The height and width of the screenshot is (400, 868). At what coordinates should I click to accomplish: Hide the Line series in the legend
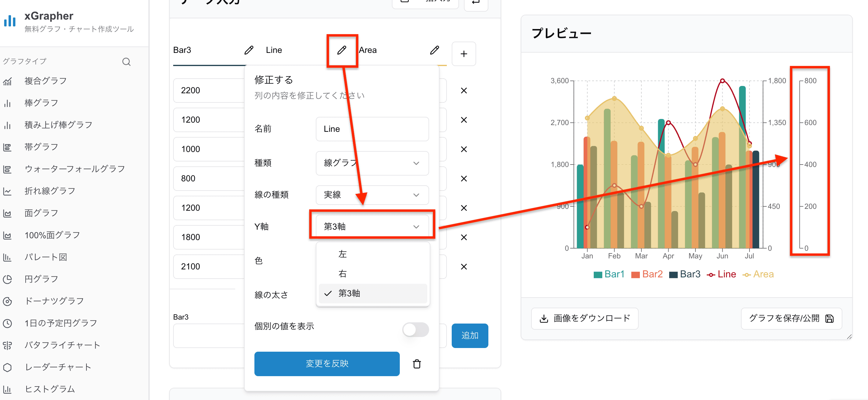(721, 274)
